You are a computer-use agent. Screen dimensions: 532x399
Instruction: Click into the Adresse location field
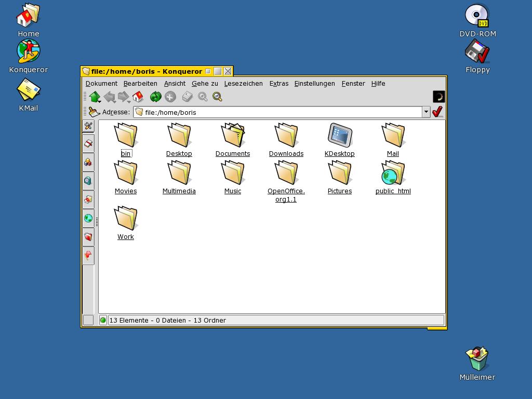277,112
